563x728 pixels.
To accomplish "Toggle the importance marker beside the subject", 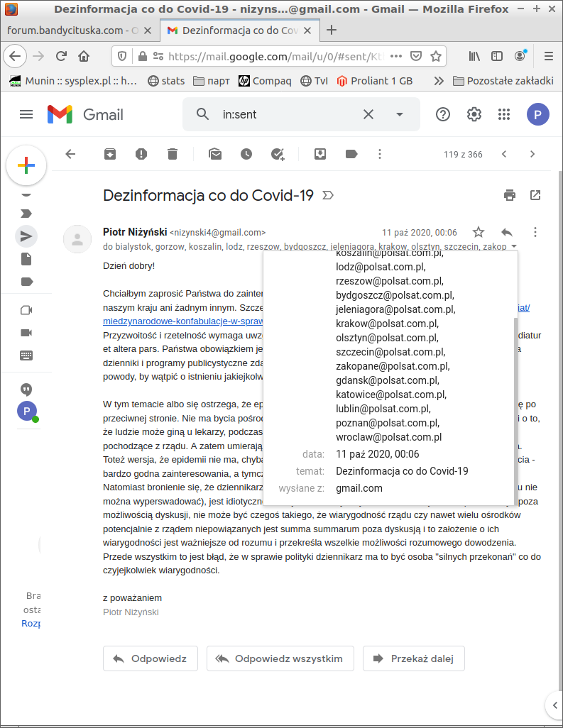I will click(x=328, y=195).
